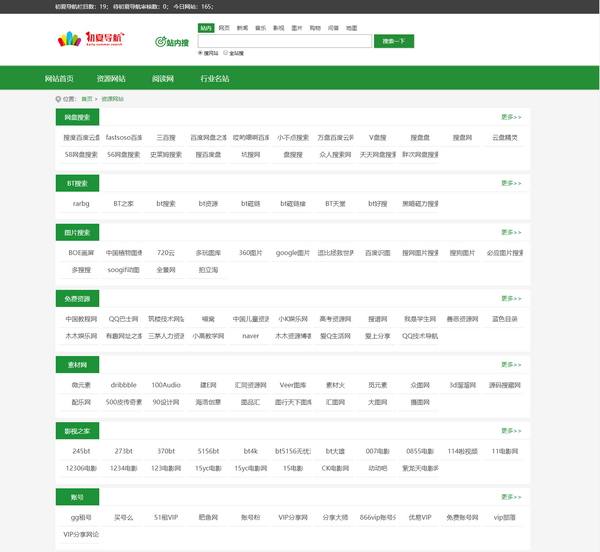Select the 全站搜 radio button
Viewport: 600px width, 552px height.
226,53
